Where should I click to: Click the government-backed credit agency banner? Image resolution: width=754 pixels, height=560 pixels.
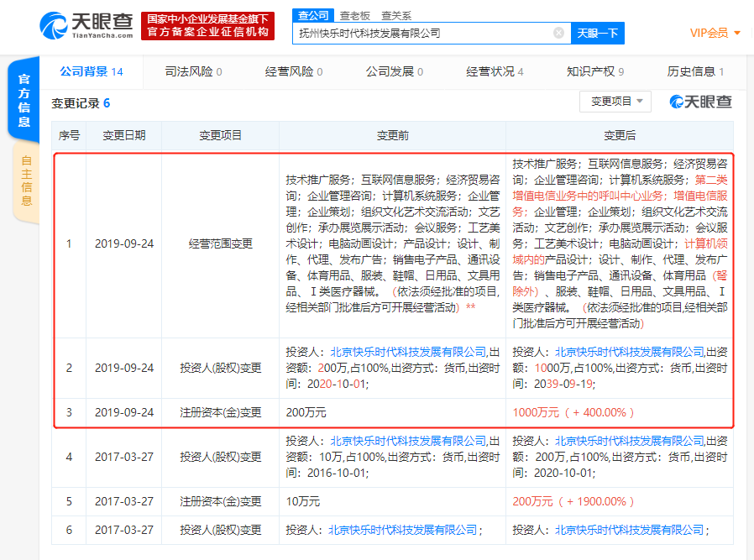click(207, 25)
